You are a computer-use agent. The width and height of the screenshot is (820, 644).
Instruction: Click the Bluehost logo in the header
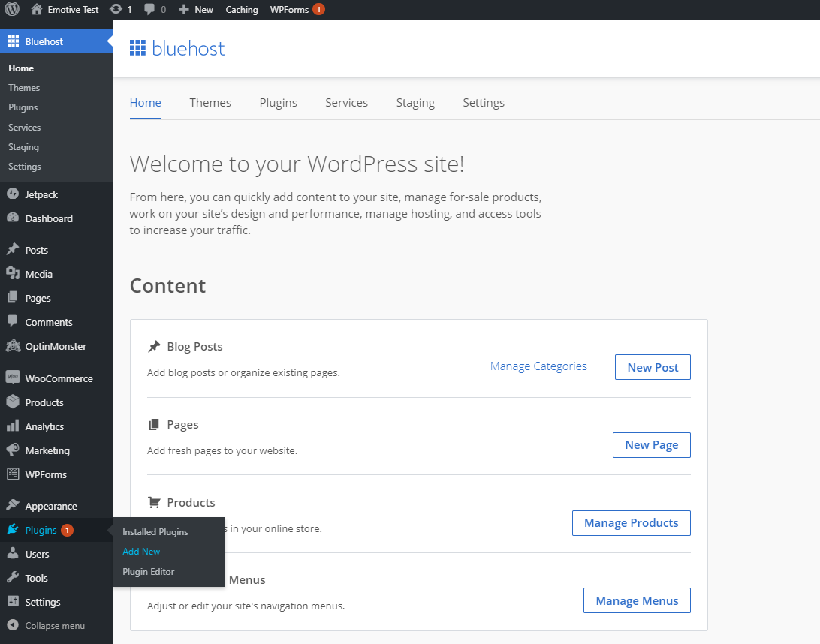coord(177,47)
